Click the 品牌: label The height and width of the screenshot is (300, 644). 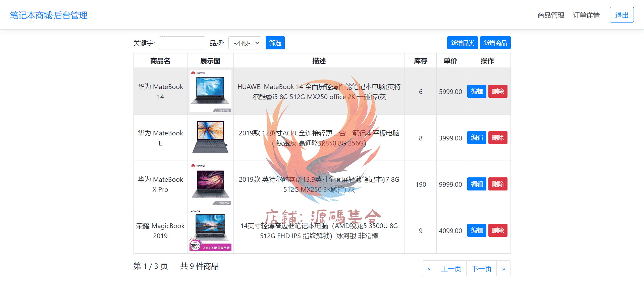(217, 43)
